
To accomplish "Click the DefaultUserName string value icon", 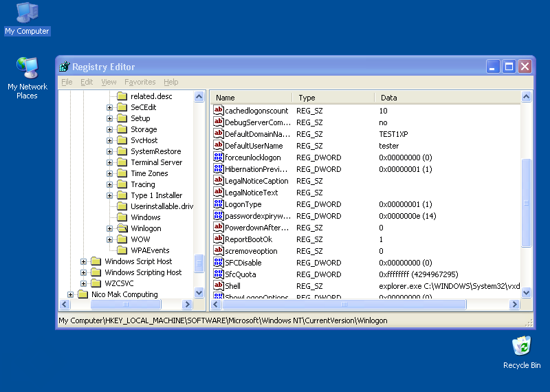I will coord(218,146).
